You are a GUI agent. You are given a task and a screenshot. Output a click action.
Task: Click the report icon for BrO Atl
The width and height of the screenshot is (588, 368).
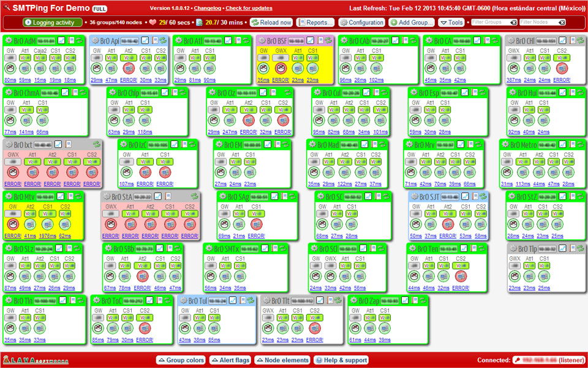click(235, 40)
